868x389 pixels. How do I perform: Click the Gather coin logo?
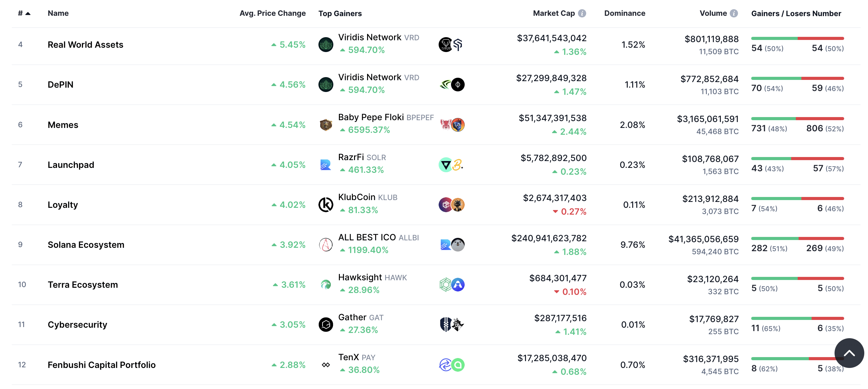326,324
